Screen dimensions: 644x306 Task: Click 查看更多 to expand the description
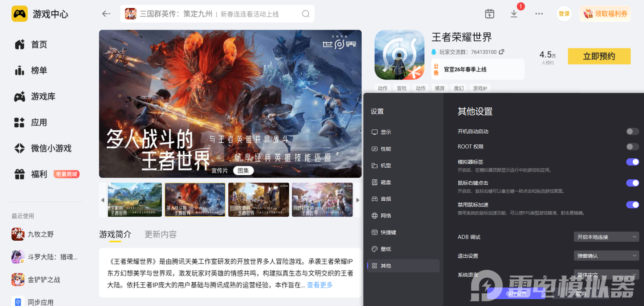(x=320, y=285)
